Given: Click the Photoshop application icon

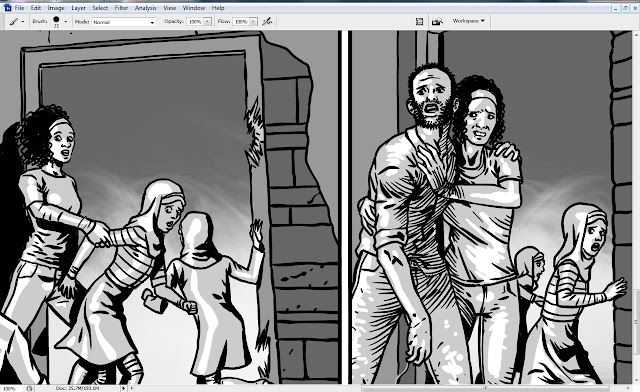Looking at the screenshot, I should click(7, 8).
